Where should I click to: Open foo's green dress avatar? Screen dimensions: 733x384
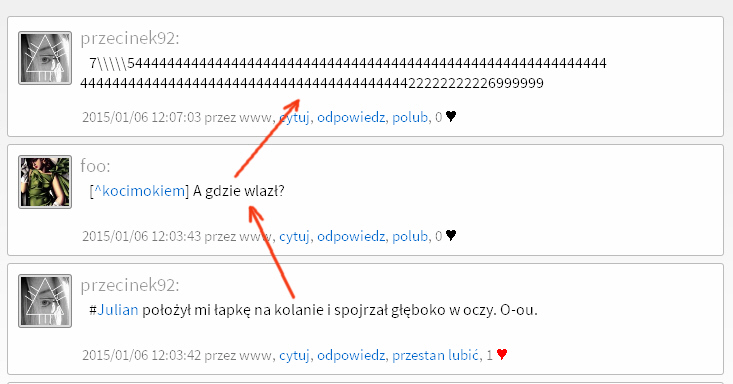tap(45, 182)
